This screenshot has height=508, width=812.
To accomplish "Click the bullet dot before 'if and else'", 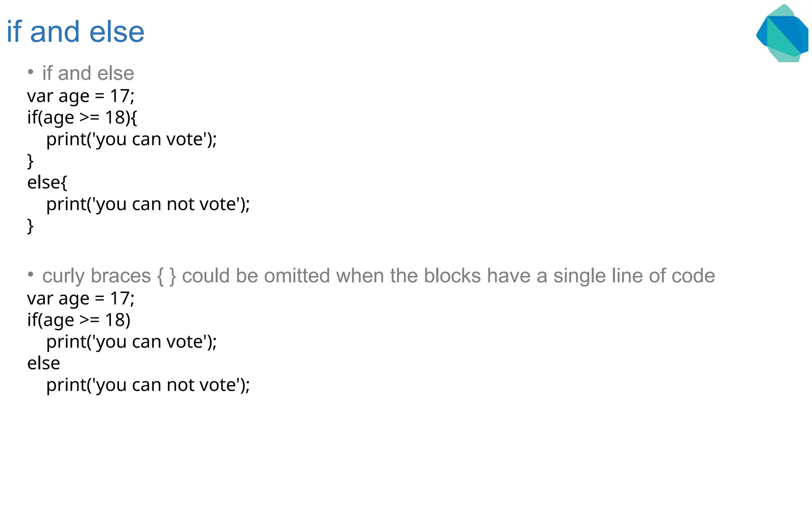I will 31,72.
